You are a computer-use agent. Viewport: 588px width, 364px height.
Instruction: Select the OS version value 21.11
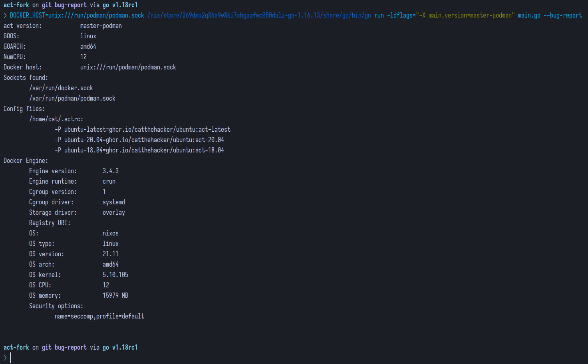click(x=111, y=254)
